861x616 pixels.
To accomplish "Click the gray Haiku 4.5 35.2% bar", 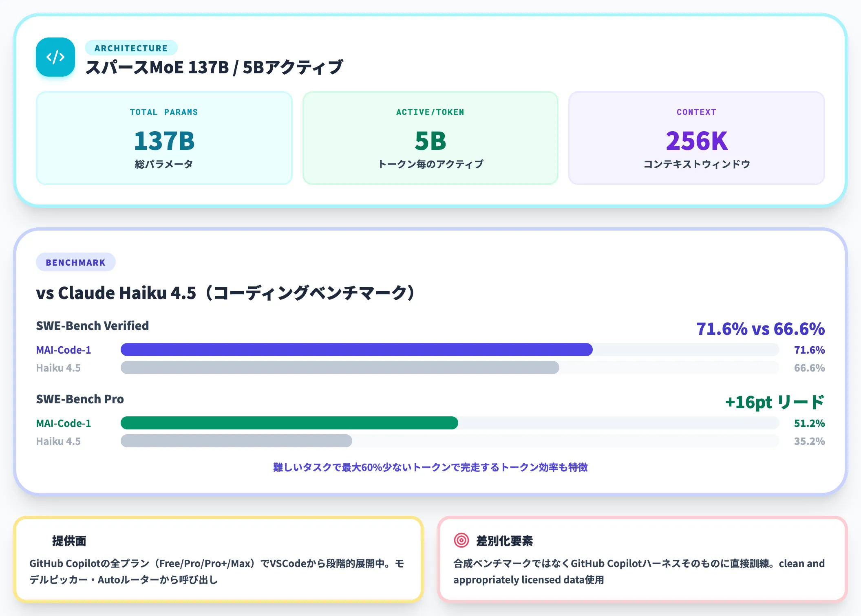I will click(x=236, y=441).
